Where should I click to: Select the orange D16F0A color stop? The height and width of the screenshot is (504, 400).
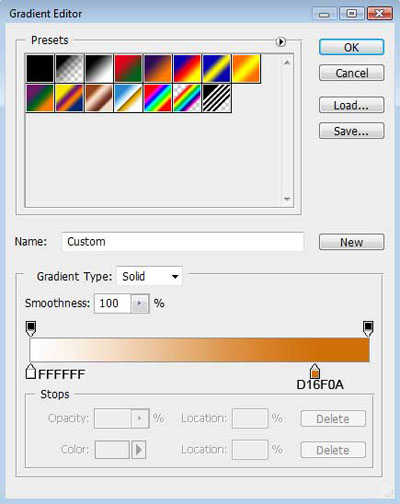[315, 371]
